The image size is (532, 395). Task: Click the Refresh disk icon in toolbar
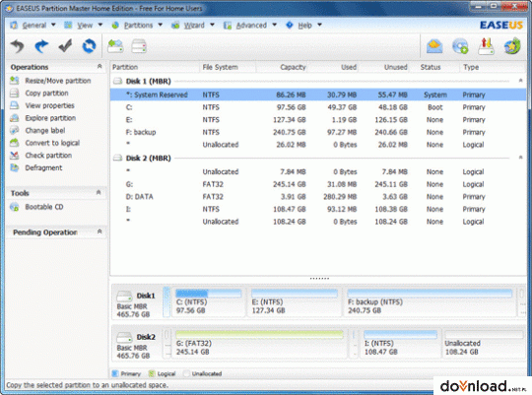pos(90,46)
